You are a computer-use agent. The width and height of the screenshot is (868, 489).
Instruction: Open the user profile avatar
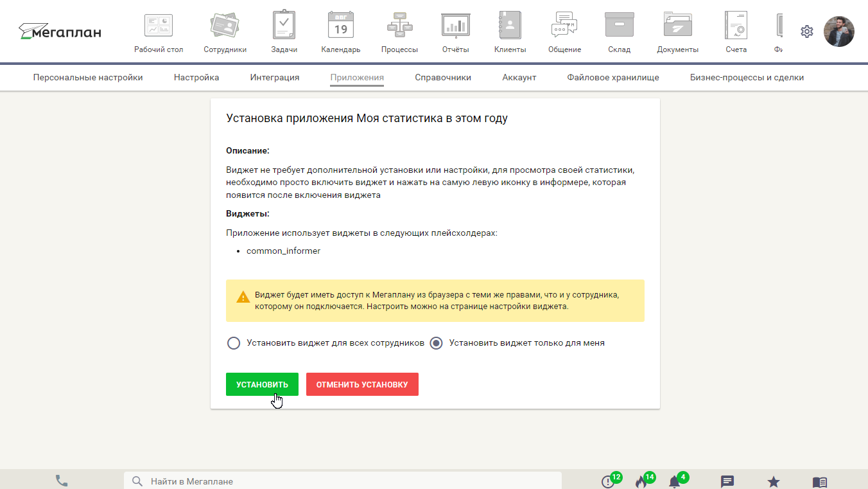point(839,31)
